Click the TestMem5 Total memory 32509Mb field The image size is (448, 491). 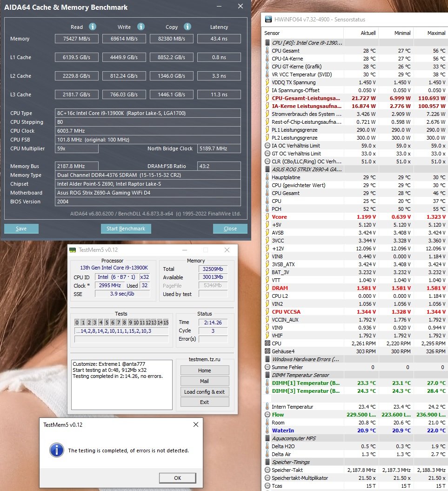tap(213, 269)
